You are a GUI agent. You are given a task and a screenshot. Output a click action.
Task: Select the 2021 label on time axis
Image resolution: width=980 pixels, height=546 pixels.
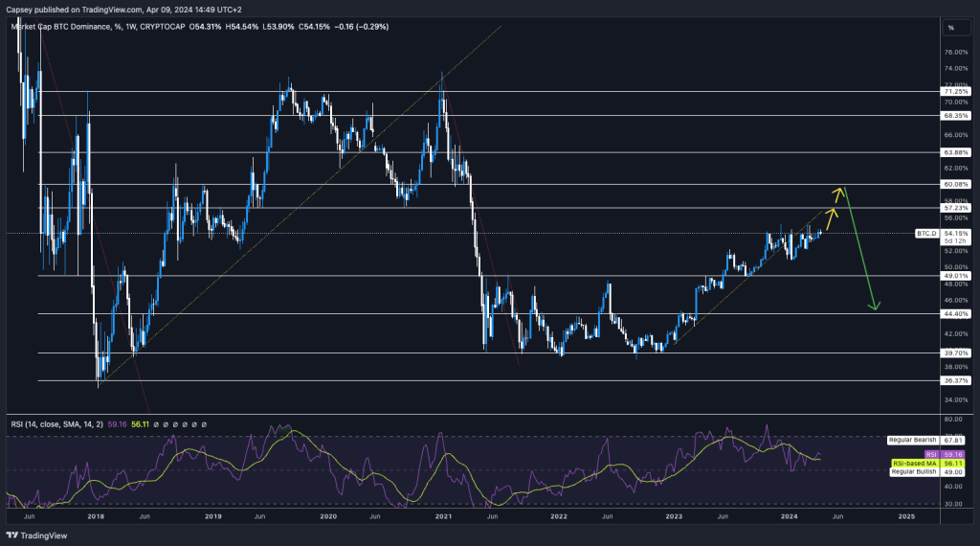(443, 515)
